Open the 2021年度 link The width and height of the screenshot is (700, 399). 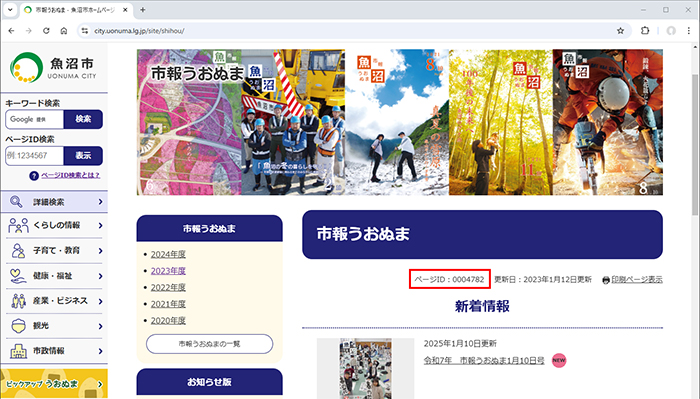168,304
